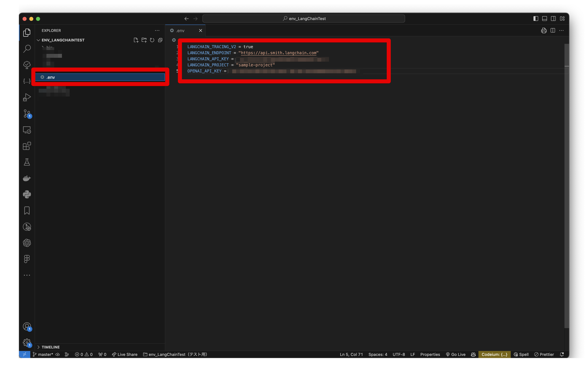Open the notifications bell
This screenshot has width=588, height=383.
pos(562,354)
